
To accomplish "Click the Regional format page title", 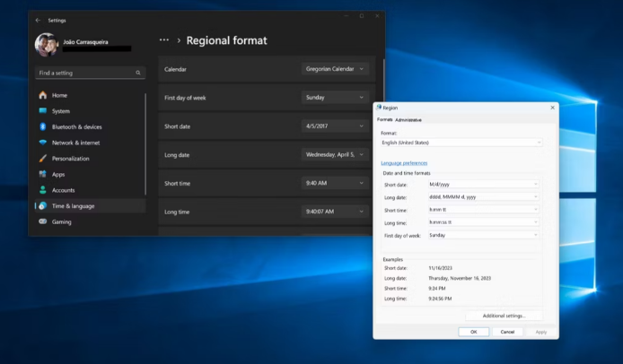I will click(x=227, y=40).
